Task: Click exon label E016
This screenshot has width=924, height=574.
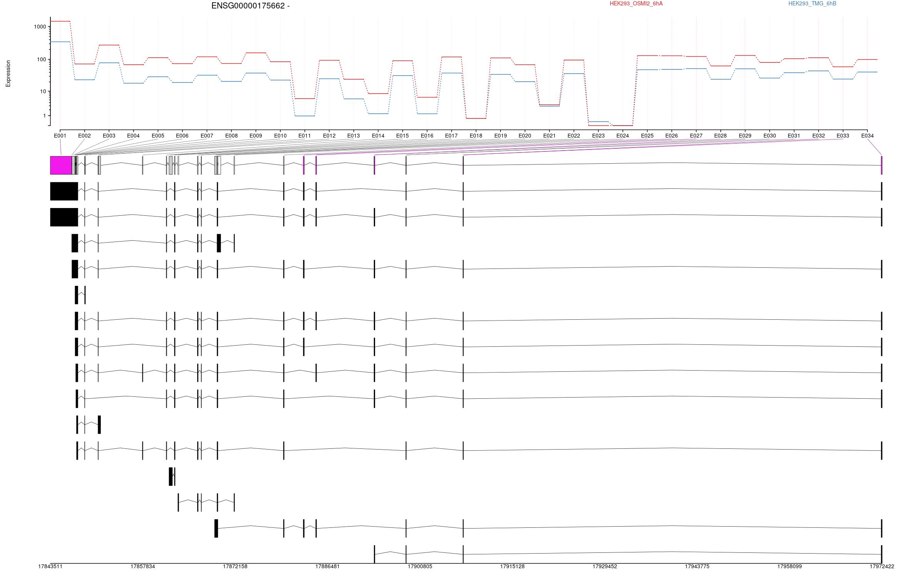Action: click(427, 136)
